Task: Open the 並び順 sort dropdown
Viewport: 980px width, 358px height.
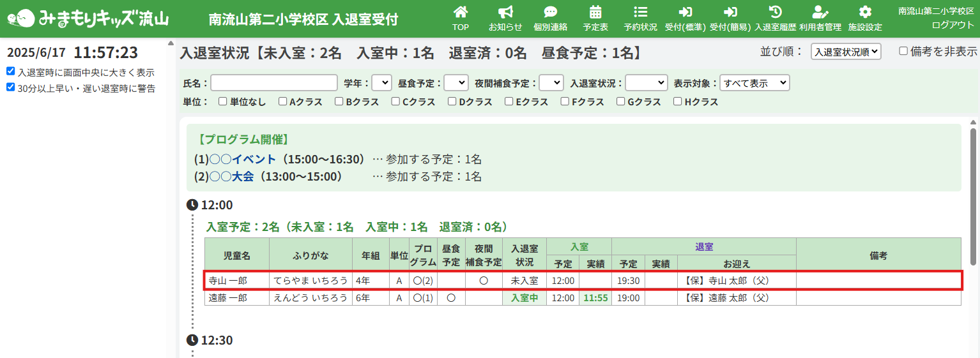Action: tap(846, 52)
